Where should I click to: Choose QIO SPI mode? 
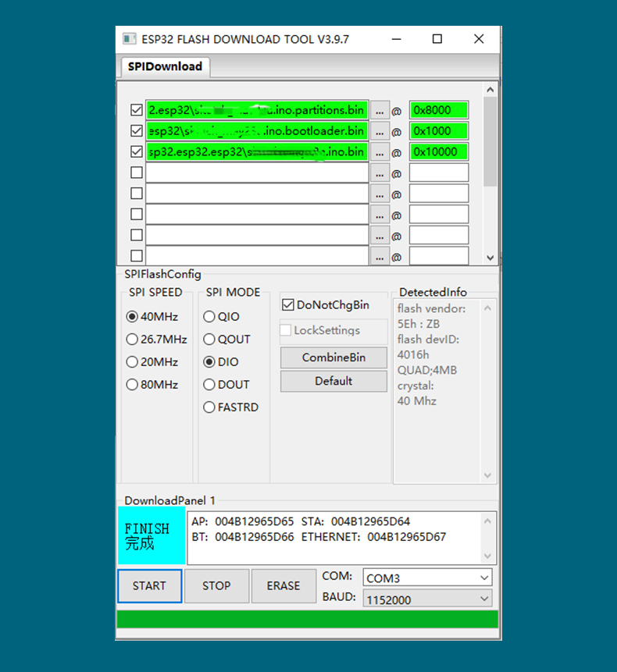(x=209, y=317)
